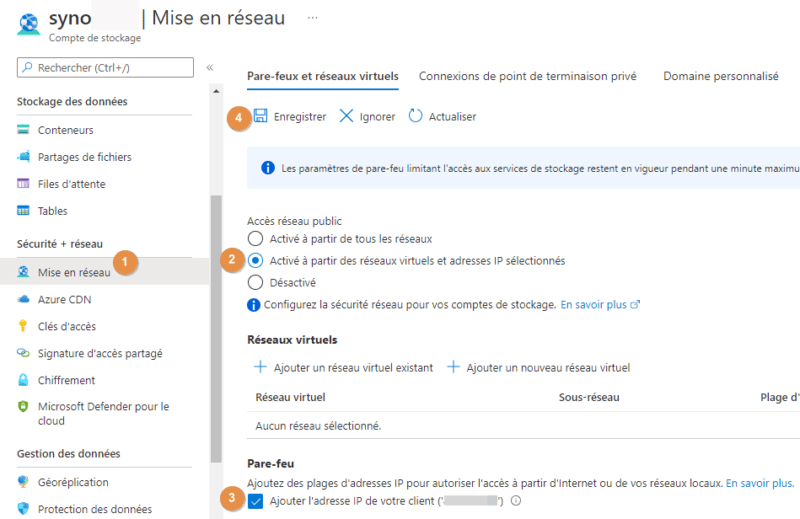Focus the Rechercher (Ctrl+/) search field
This screenshot has width=800, height=519.
105,67
